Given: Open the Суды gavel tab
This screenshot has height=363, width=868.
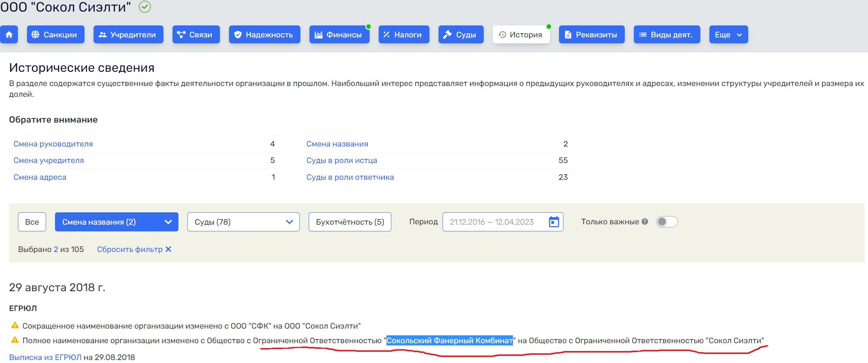Looking at the screenshot, I should coord(461,35).
